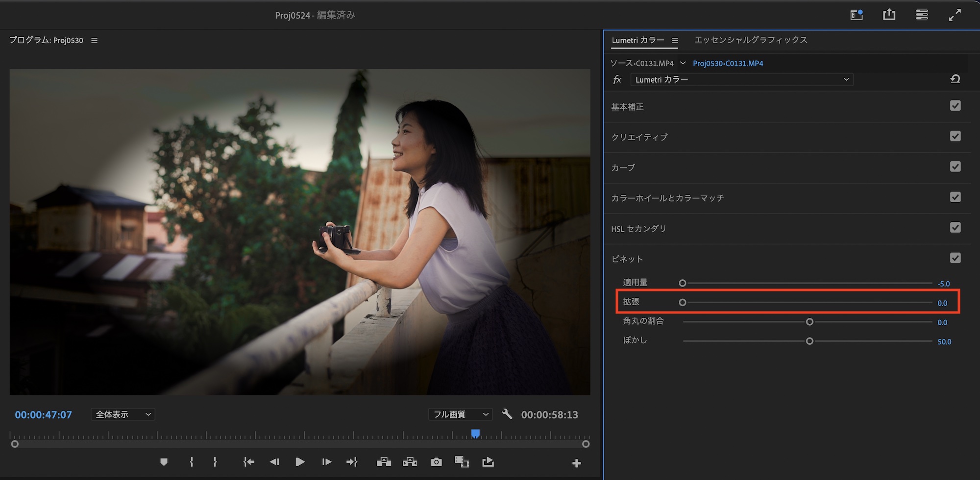Click the ぼかし value 50.0

click(x=944, y=342)
